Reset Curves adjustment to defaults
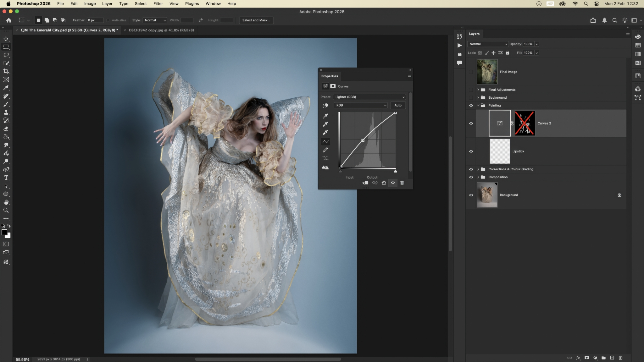 coord(384,183)
